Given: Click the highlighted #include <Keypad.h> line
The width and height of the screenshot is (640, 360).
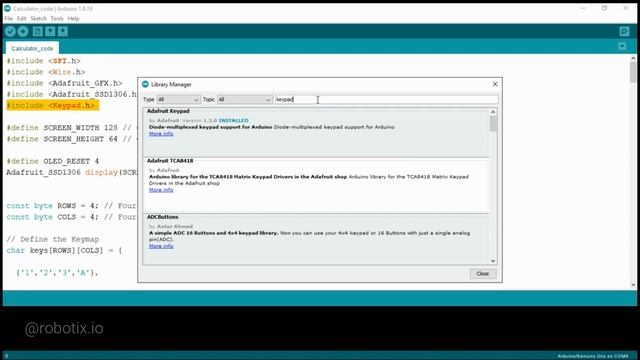Looking at the screenshot, I should [52, 105].
